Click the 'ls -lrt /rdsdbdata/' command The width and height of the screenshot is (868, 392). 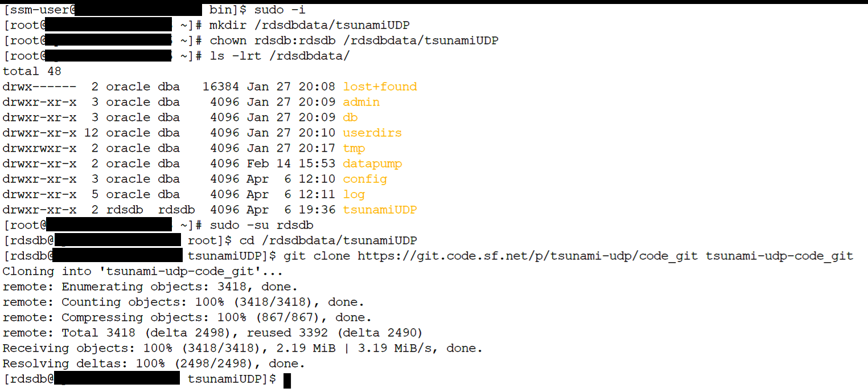pyautogui.click(x=280, y=56)
